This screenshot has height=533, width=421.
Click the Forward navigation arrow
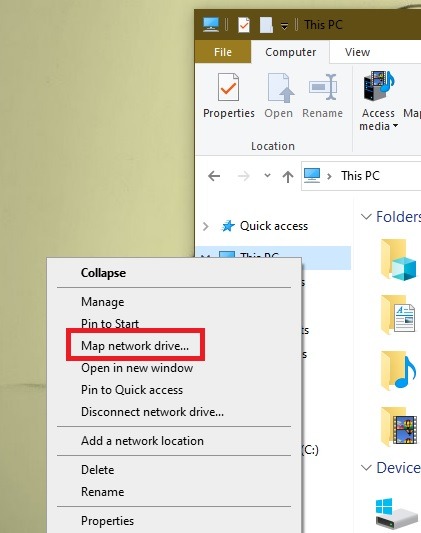click(x=243, y=176)
